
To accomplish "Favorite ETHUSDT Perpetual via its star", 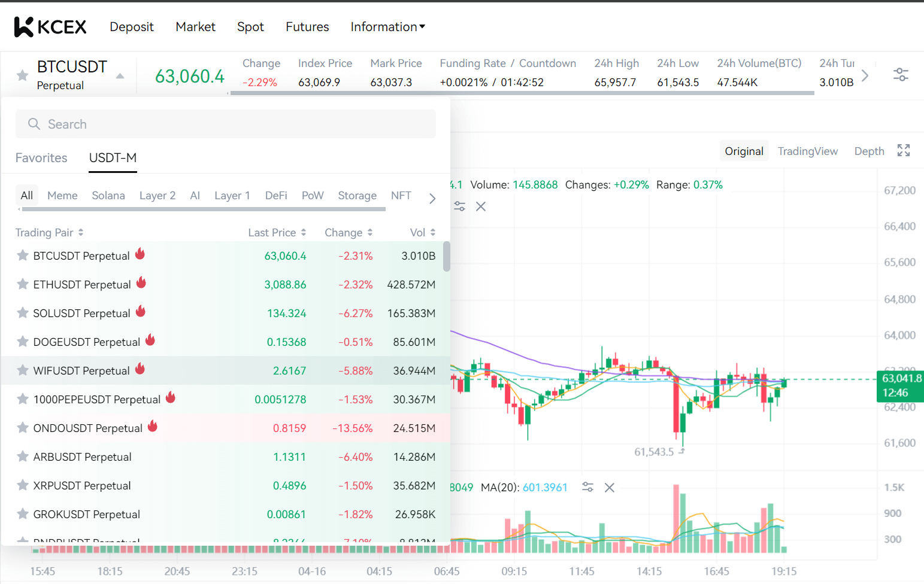I will (22, 284).
